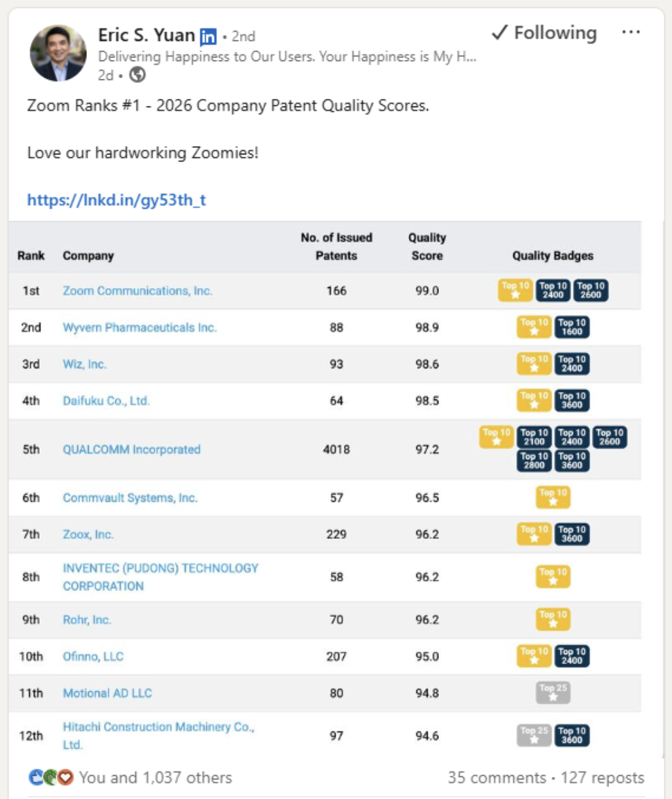The image size is (672, 799).
Task: Click the Eric S. Yuan name link
Action: pyautogui.click(x=146, y=35)
